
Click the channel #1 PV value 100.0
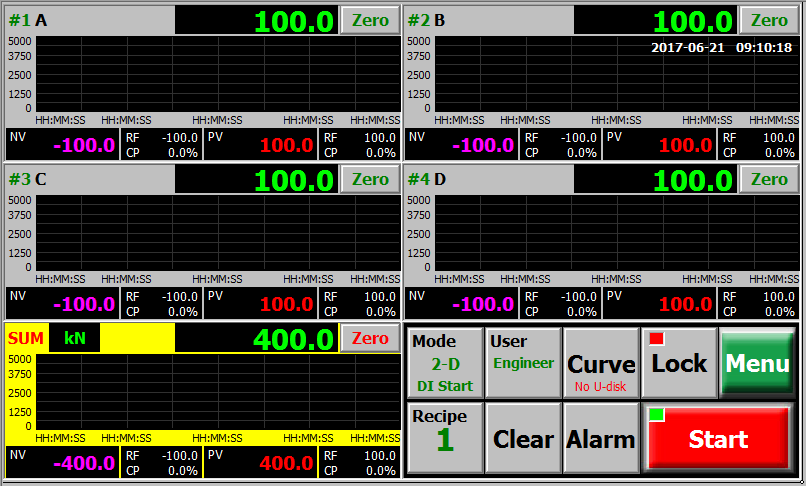click(286, 145)
